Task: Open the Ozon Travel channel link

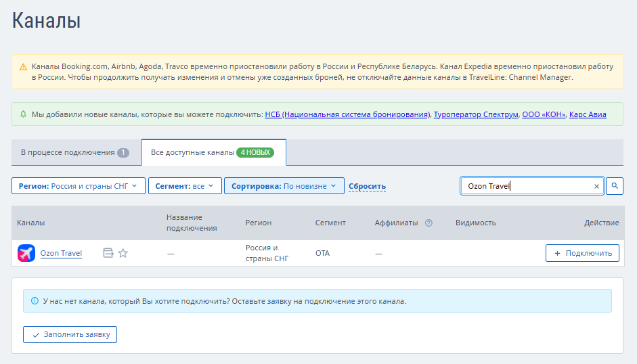Action: point(61,253)
